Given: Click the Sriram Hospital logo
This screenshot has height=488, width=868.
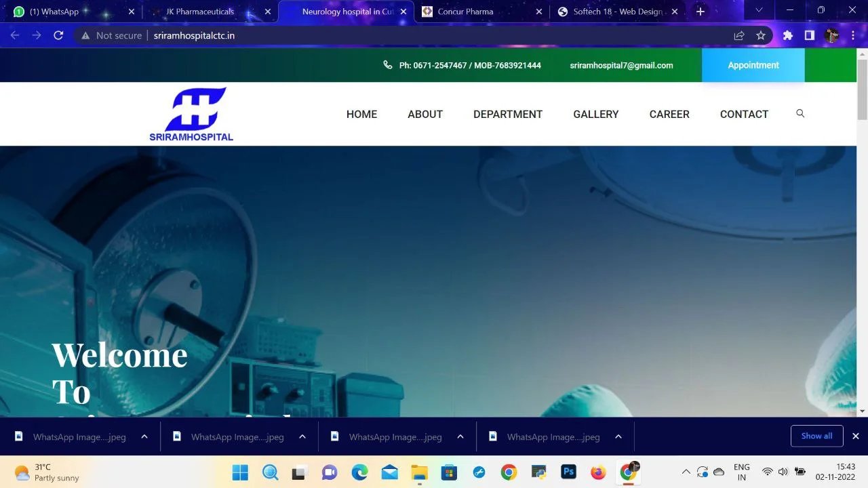Looking at the screenshot, I should coord(191,114).
